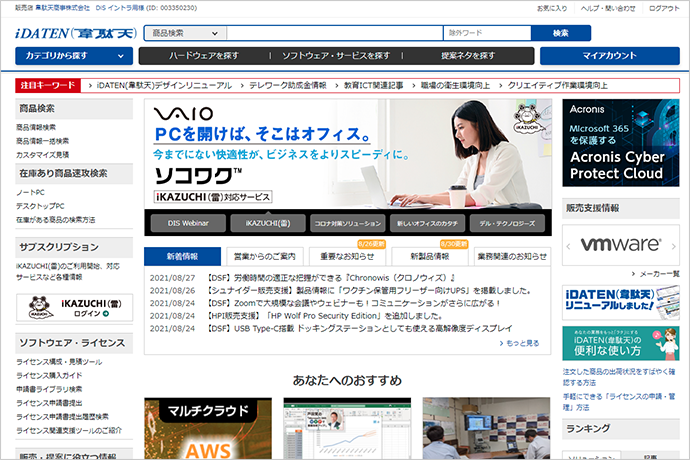
Task: Switch to the 営業からのご案内 tab
Action: click(265, 256)
